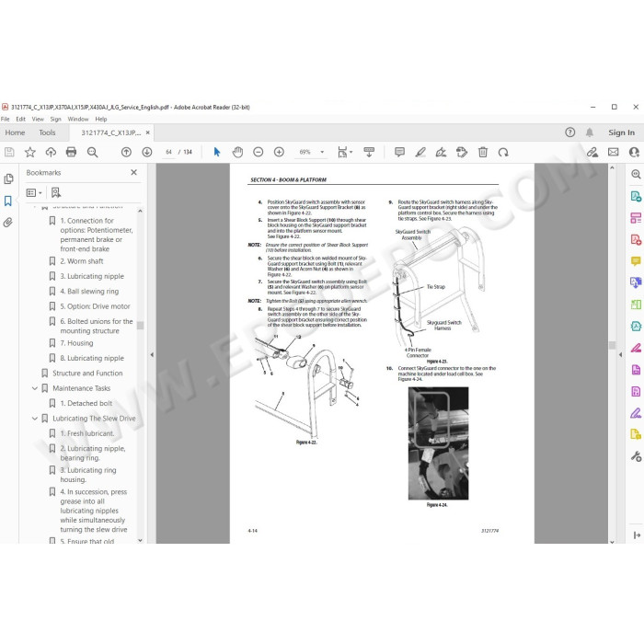This screenshot has width=644, height=644.
Task: Toggle the Bookmarks panel sidebar icon
Action: [7, 201]
